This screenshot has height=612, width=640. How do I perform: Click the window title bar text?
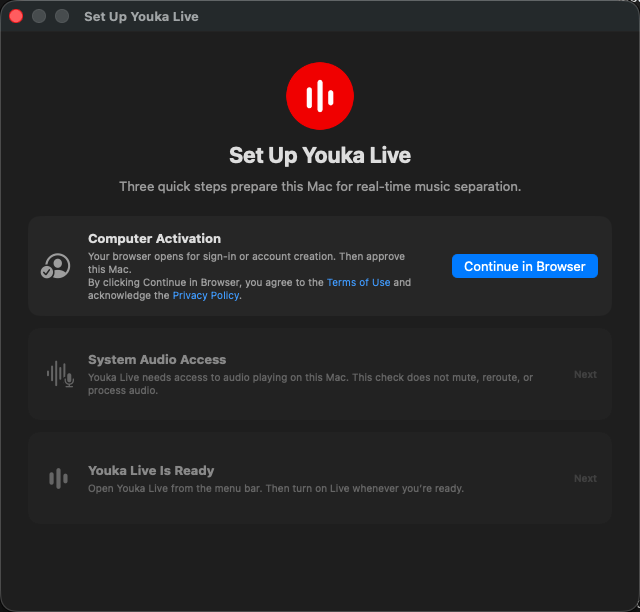point(141,17)
